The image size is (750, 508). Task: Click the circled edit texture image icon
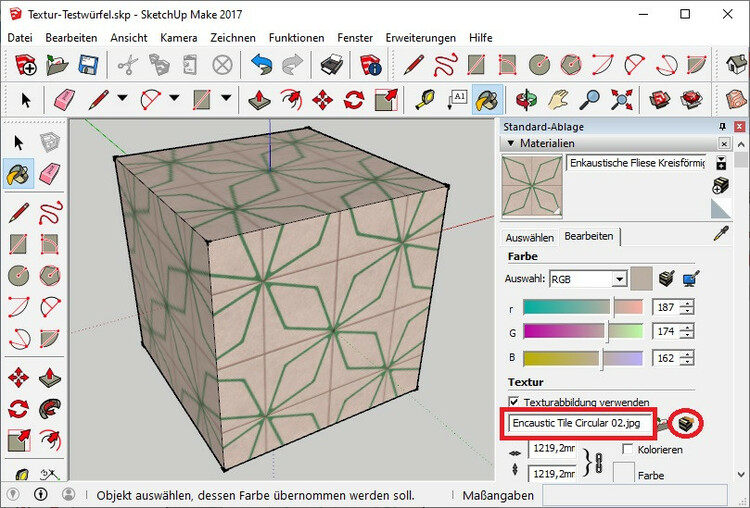pyautogui.click(x=685, y=423)
